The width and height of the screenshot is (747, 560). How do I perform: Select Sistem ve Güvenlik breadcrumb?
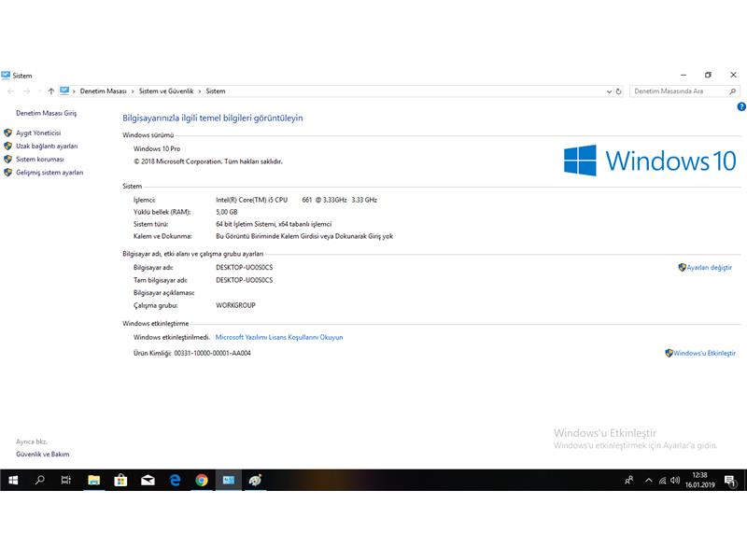[x=166, y=91]
